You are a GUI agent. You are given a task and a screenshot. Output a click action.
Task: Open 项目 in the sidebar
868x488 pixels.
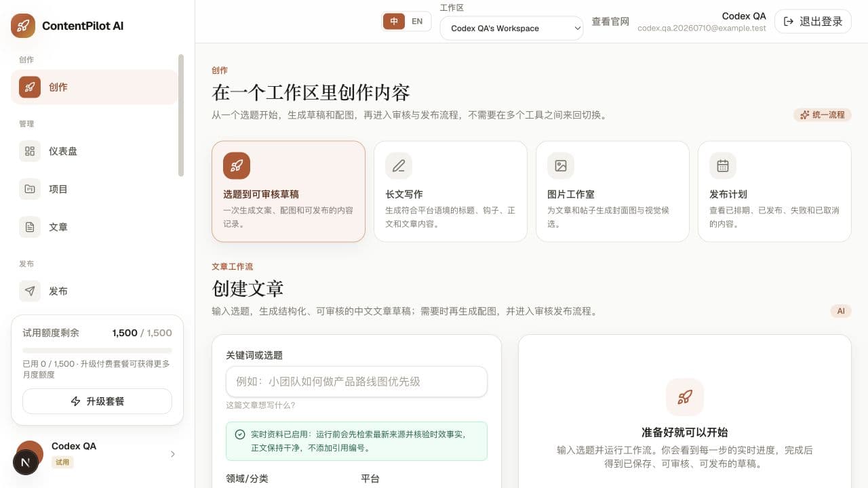pyautogui.click(x=94, y=189)
